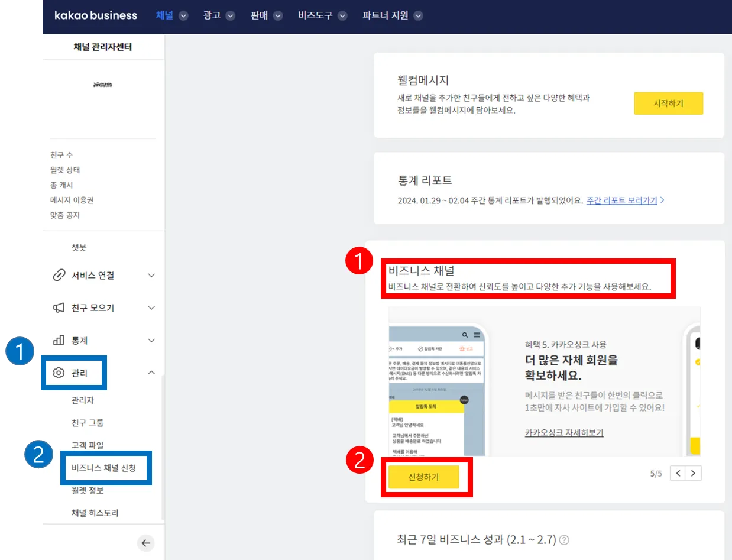The width and height of the screenshot is (732, 560).
Task: Open the 주간 리포트 보러가기 link
Action: pos(621,200)
